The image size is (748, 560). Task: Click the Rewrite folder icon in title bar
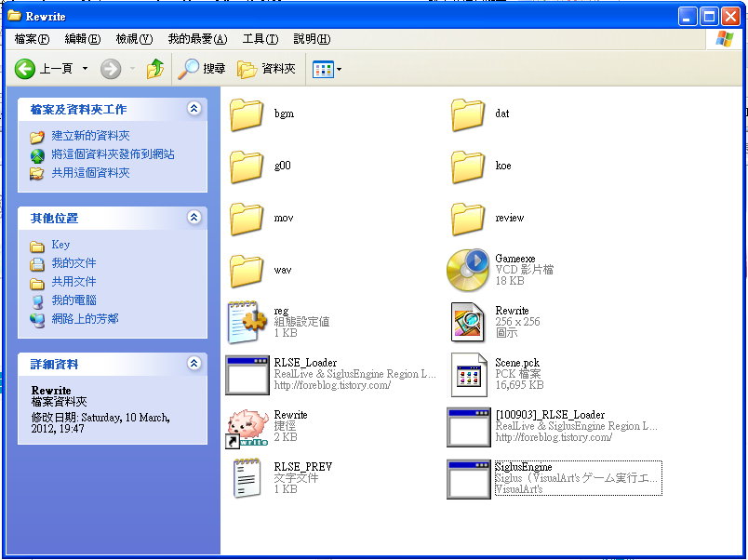[x=14, y=16]
